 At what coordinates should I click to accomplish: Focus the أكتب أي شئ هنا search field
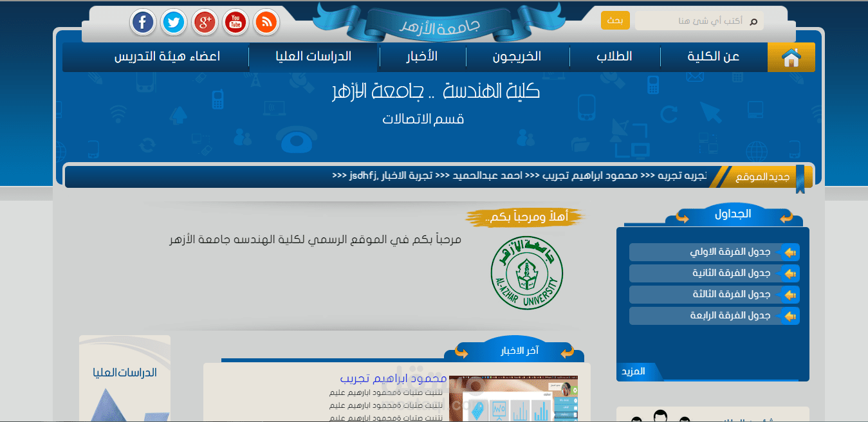click(699, 21)
